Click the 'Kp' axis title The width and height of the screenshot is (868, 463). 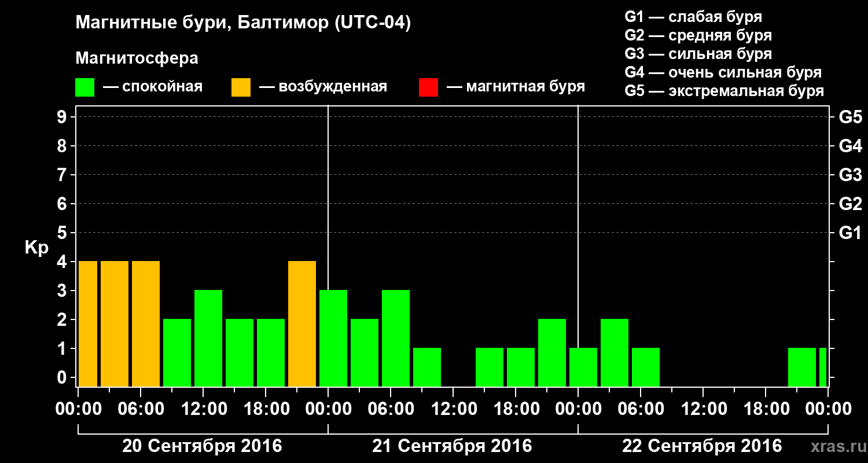click(36, 248)
